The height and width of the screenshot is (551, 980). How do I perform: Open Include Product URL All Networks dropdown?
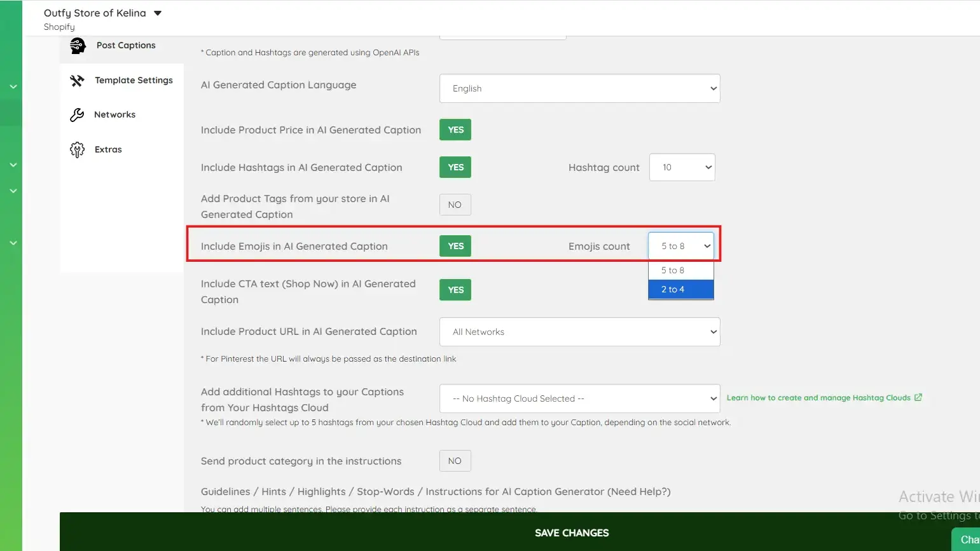580,332
